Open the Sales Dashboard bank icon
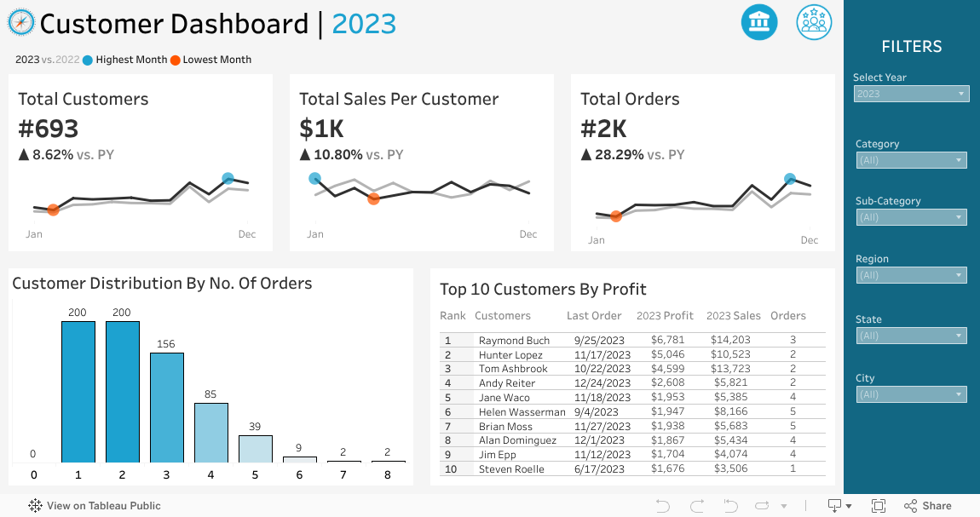The width and height of the screenshot is (980, 517). click(x=758, y=22)
